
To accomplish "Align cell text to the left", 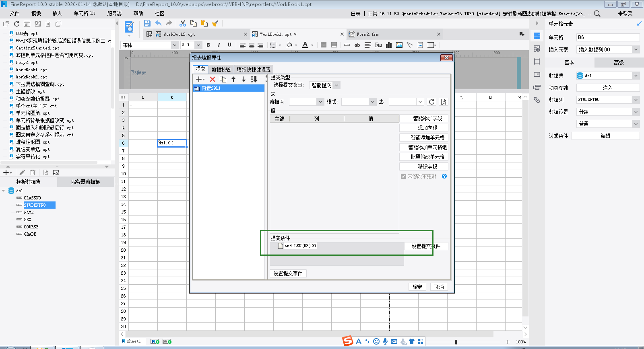I will coord(242,45).
